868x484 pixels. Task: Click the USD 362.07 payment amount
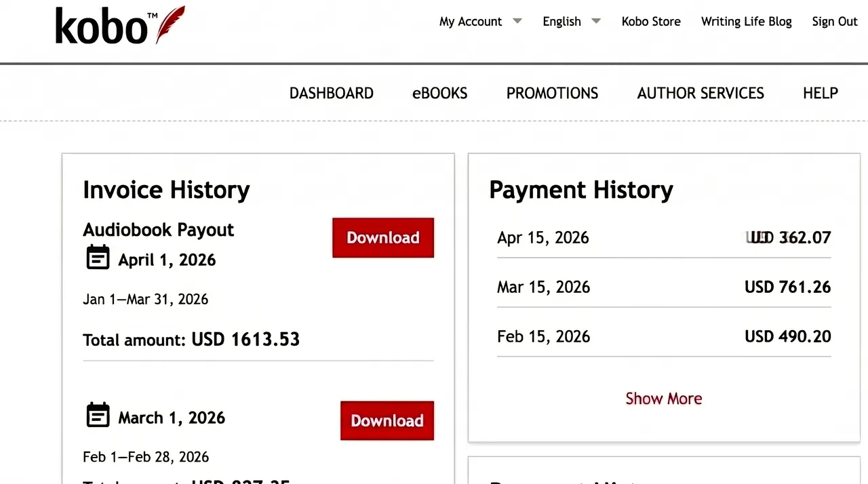788,238
